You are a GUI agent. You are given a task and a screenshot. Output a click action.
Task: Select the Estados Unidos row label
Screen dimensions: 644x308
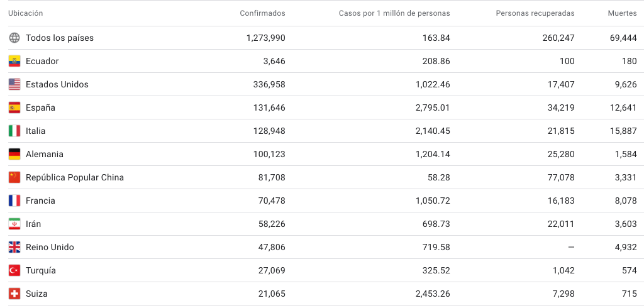coord(57,84)
